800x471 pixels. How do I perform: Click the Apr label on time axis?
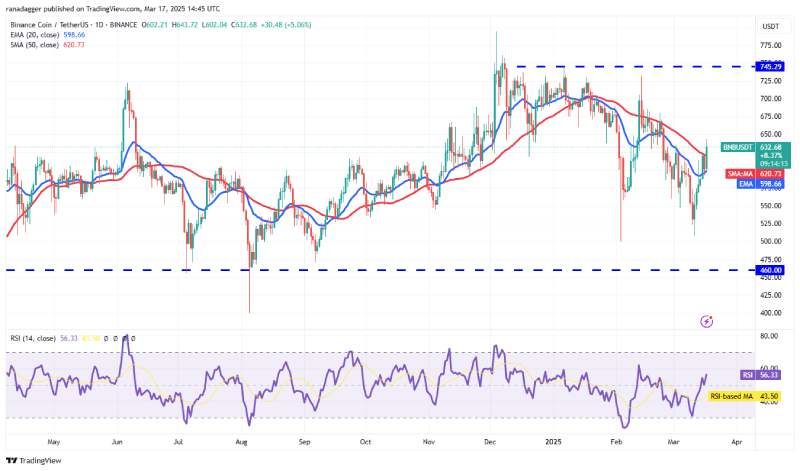[737, 442]
